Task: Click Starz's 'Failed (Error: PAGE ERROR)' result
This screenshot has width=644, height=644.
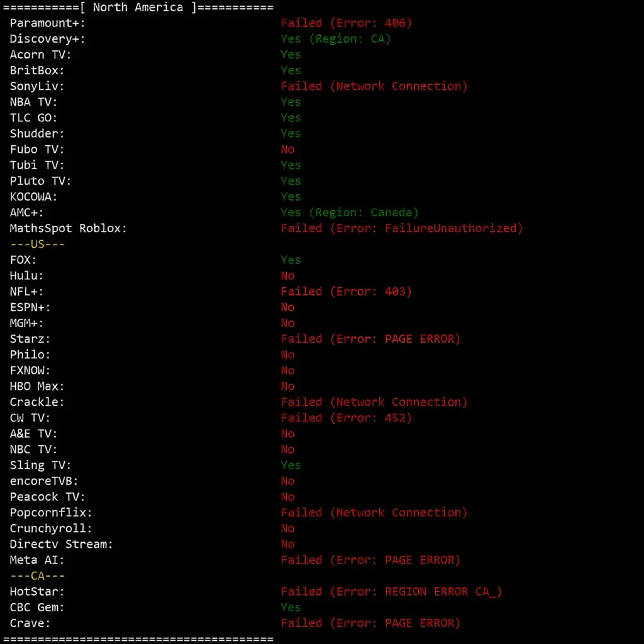Action: pos(370,339)
